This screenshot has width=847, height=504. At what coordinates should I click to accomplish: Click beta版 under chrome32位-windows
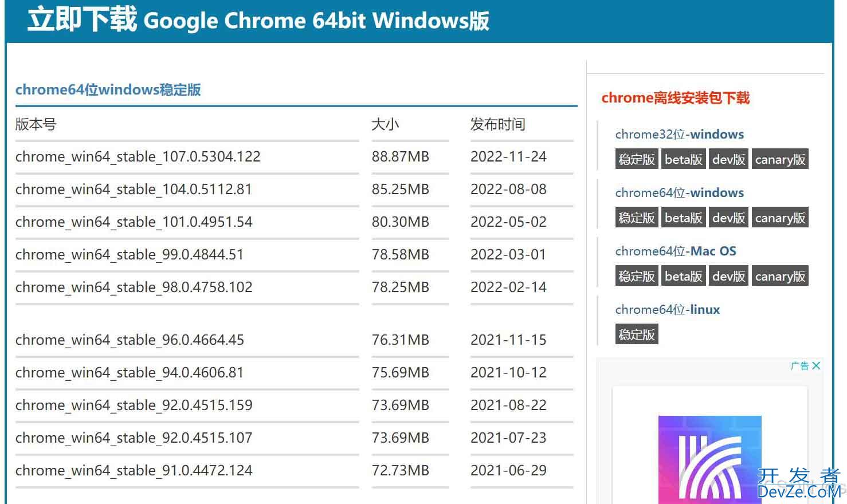point(684,159)
